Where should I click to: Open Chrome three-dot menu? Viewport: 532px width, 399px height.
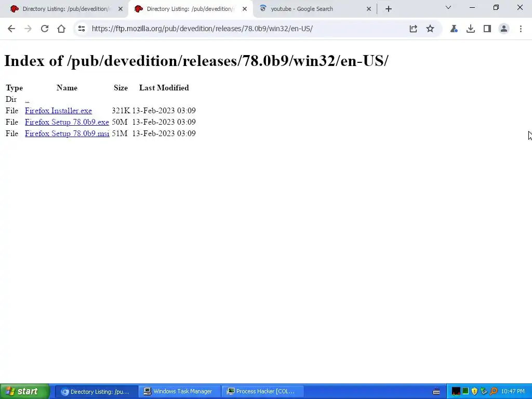pos(521,29)
